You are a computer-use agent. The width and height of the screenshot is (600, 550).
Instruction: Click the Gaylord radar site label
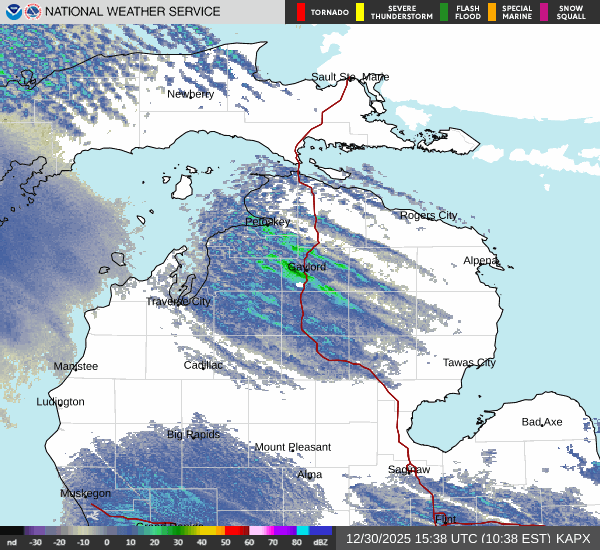[306, 268]
